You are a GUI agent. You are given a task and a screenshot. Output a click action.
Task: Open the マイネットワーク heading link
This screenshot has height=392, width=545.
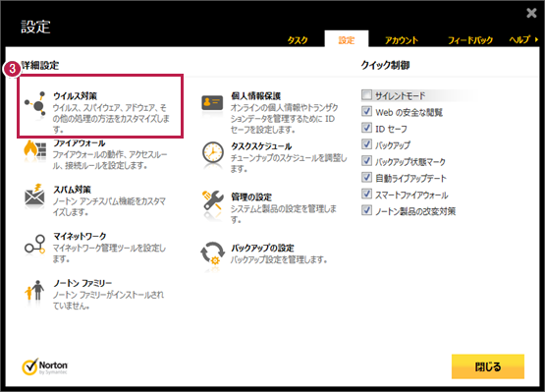(80, 236)
